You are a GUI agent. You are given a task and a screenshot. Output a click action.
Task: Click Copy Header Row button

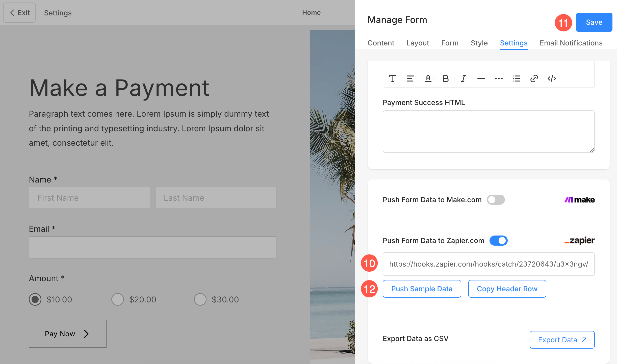[507, 289]
